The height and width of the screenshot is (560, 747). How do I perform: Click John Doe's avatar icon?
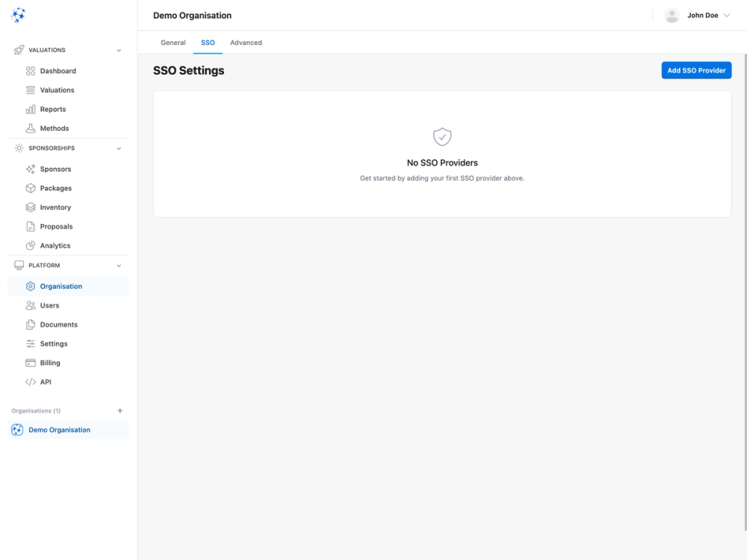pos(672,15)
